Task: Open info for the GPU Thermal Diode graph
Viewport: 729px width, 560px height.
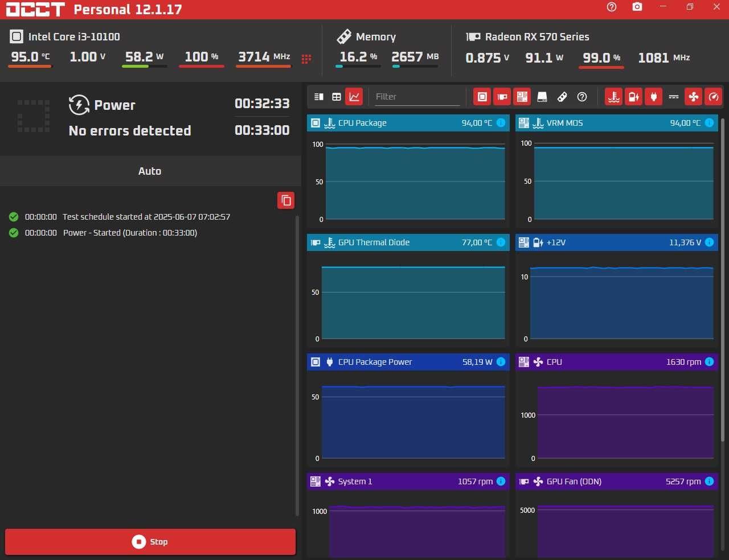Action: coord(501,242)
